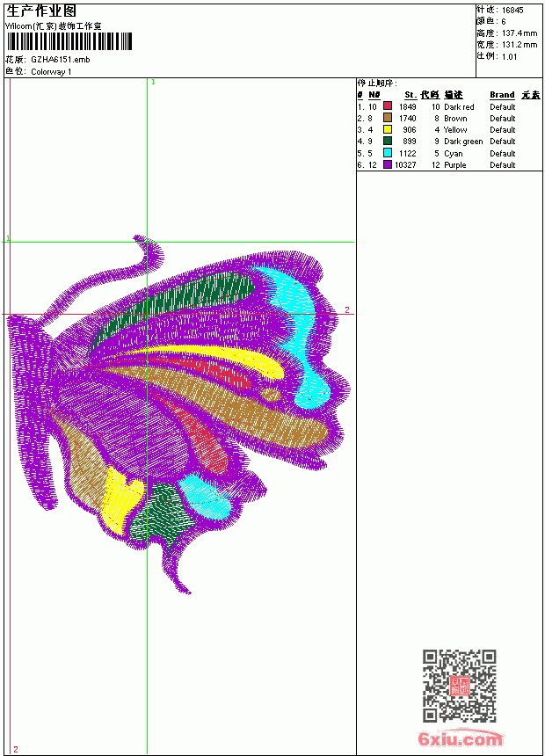Screen dimensions: 545x756
Task: Click the St. stitch count column header
Action: click(411, 95)
